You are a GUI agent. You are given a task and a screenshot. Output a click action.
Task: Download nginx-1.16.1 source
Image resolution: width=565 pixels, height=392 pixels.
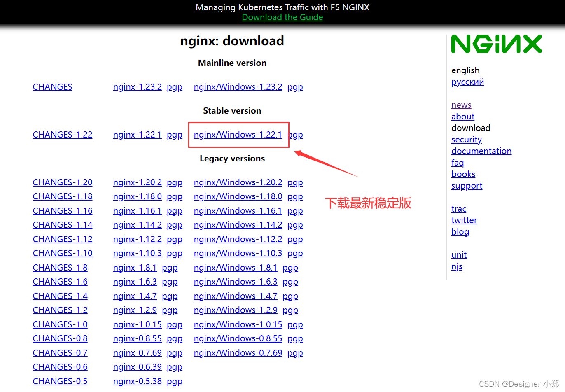tap(138, 211)
